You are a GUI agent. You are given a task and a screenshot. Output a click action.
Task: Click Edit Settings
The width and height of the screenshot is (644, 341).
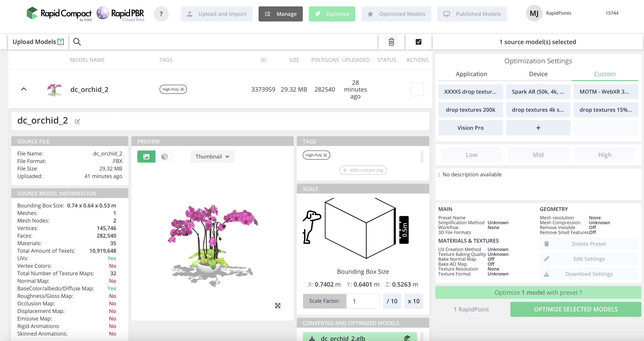tap(589, 259)
